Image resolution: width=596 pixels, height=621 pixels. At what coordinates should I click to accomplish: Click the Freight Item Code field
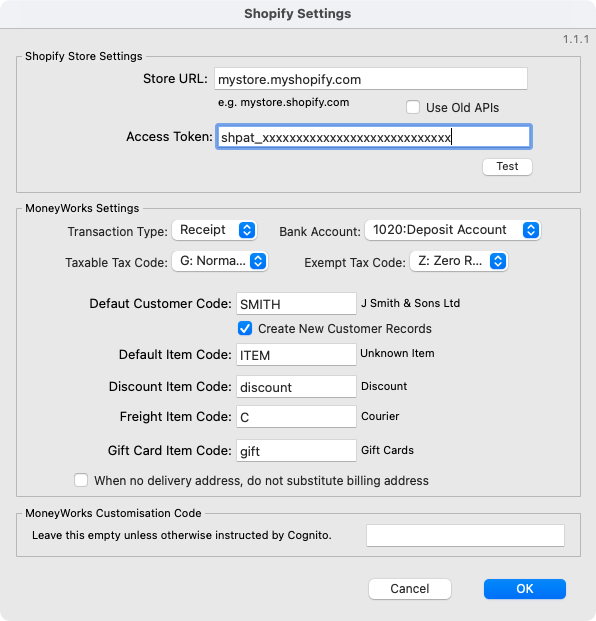tap(296, 417)
